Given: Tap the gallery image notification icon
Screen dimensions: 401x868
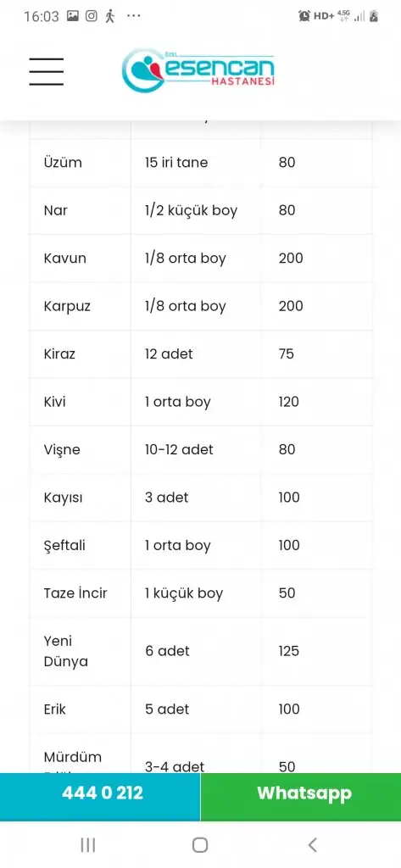Looking at the screenshot, I should tap(73, 15).
